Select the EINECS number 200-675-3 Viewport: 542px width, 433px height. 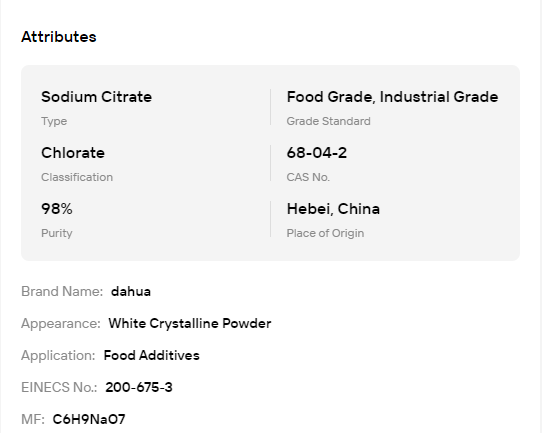point(139,387)
